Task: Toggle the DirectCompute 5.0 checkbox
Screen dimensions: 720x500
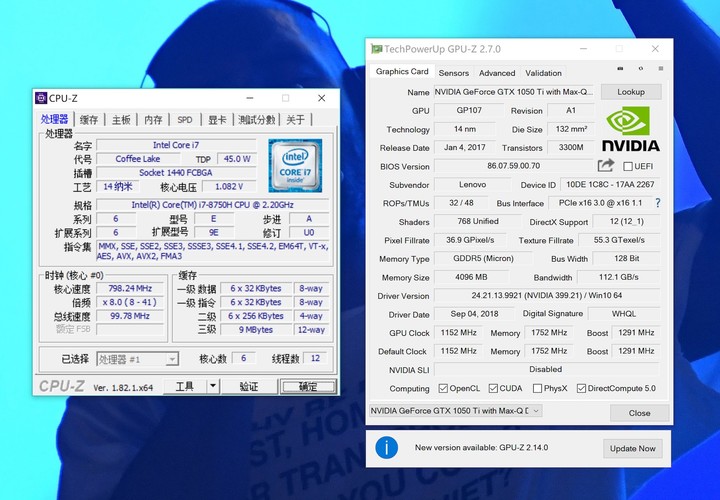Action: click(x=581, y=388)
